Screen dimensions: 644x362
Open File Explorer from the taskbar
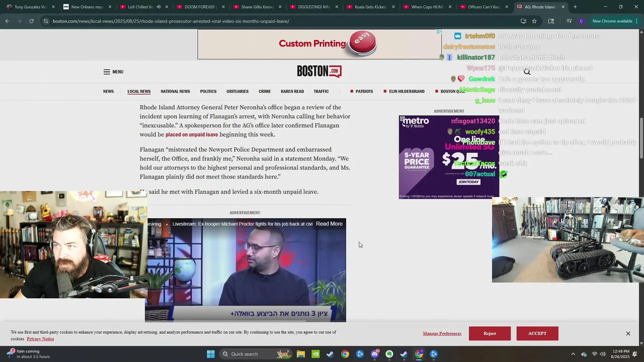point(300,354)
